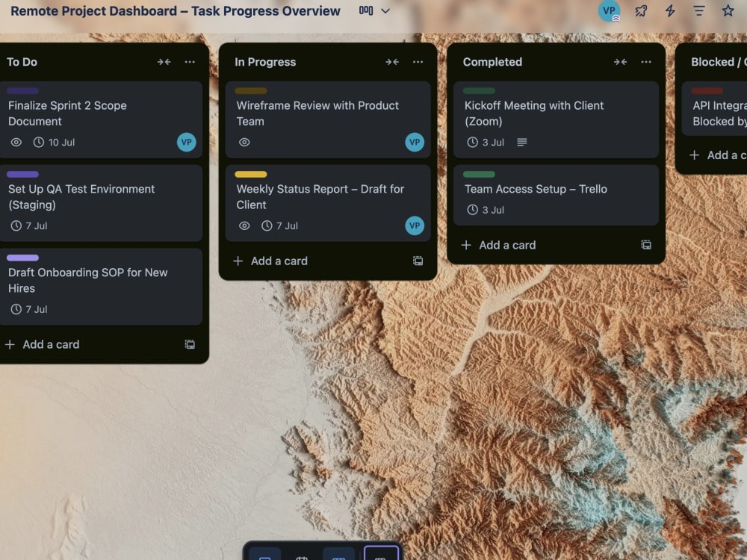Add a card to Completed list

[x=498, y=245]
